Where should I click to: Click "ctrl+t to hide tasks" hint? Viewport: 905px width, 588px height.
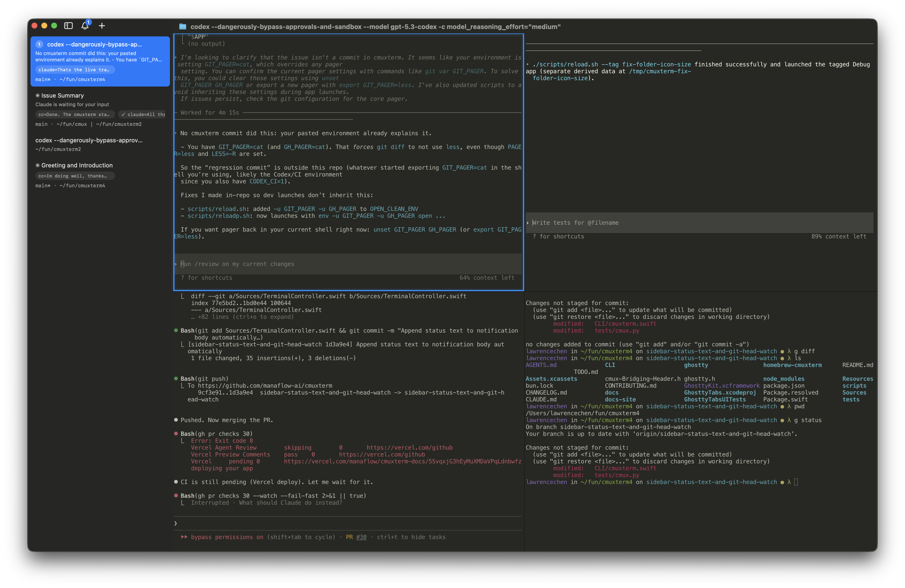coord(411,537)
